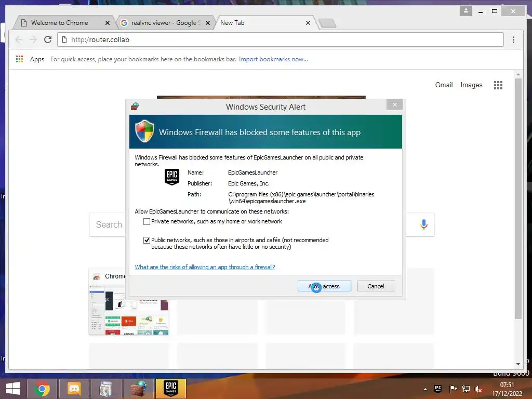Image resolution: width=532 pixels, height=399 pixels.
Task: Click the Apps bookmarks bar label
Action: click(x=37, y=59)
